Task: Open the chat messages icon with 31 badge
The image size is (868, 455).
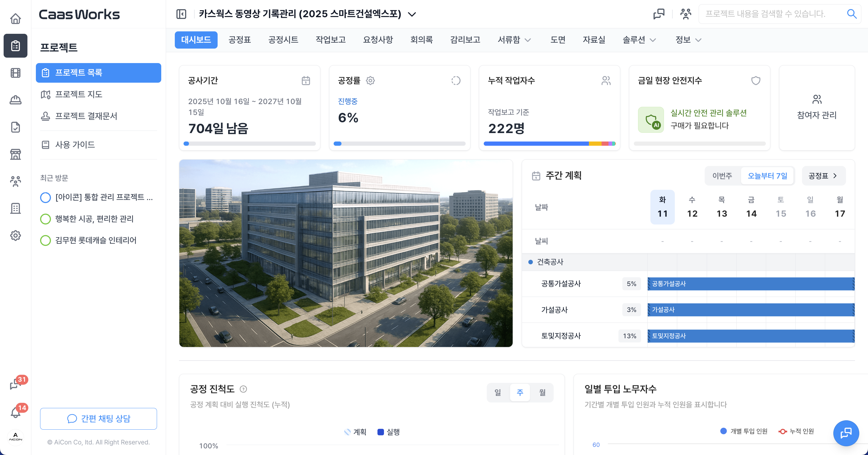Action: pyautogui.click(x=15, y=384)
